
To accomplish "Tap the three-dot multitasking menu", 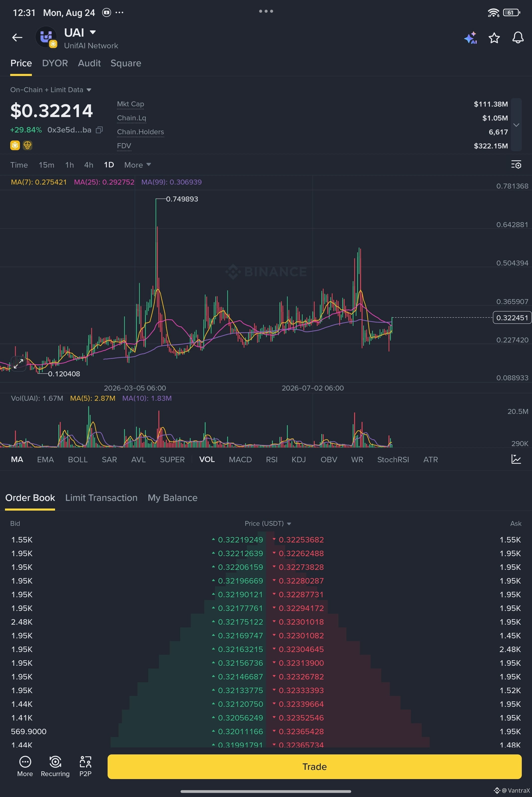I will click(x=266, y=11).
